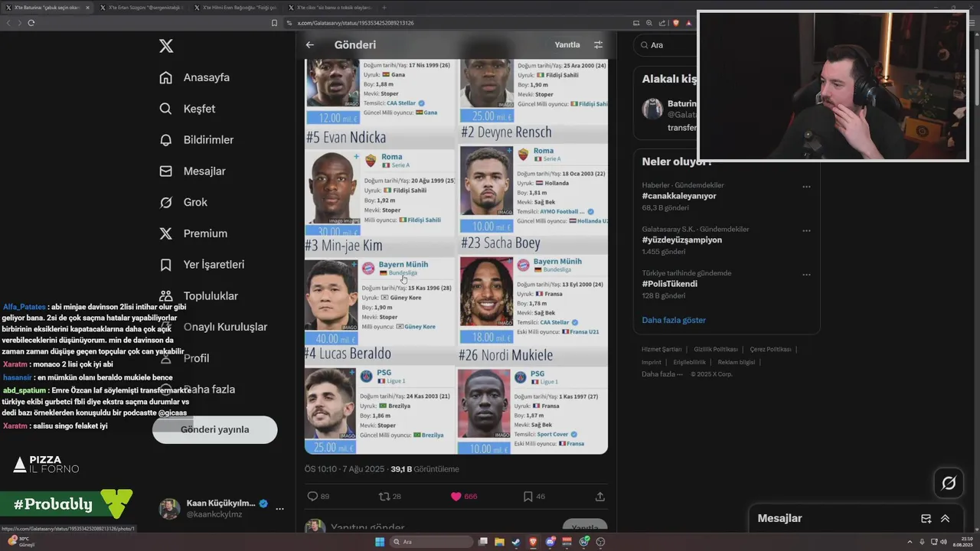This screenshot has width=980, height=551.
Task: Open a new browser tab
Action: (384, 8)
